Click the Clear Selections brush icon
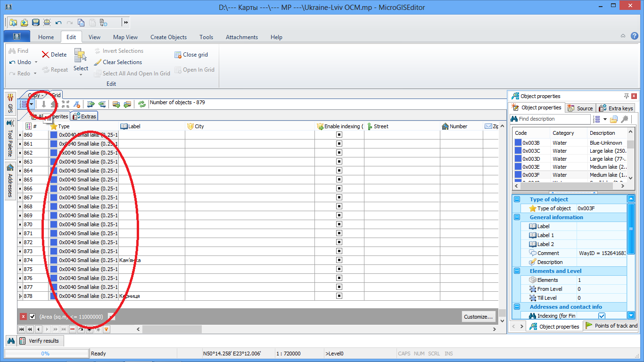 tap(98, 62)
